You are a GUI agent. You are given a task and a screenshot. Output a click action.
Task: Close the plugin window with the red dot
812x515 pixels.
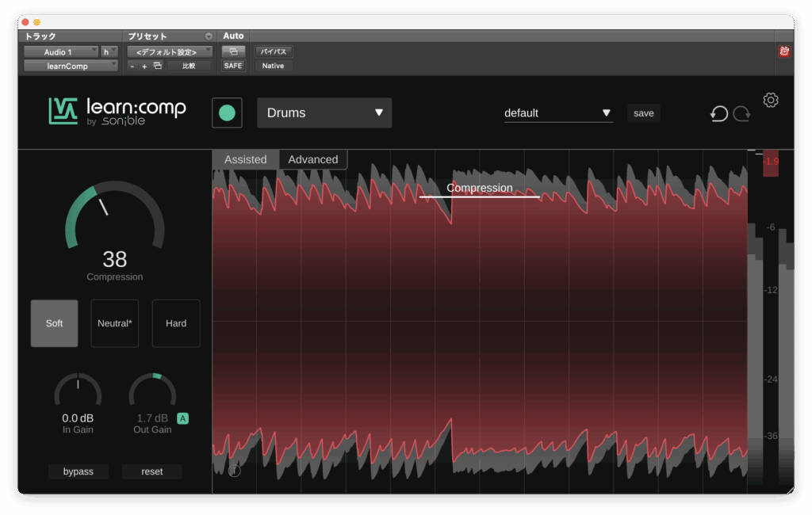click(25, 22)
